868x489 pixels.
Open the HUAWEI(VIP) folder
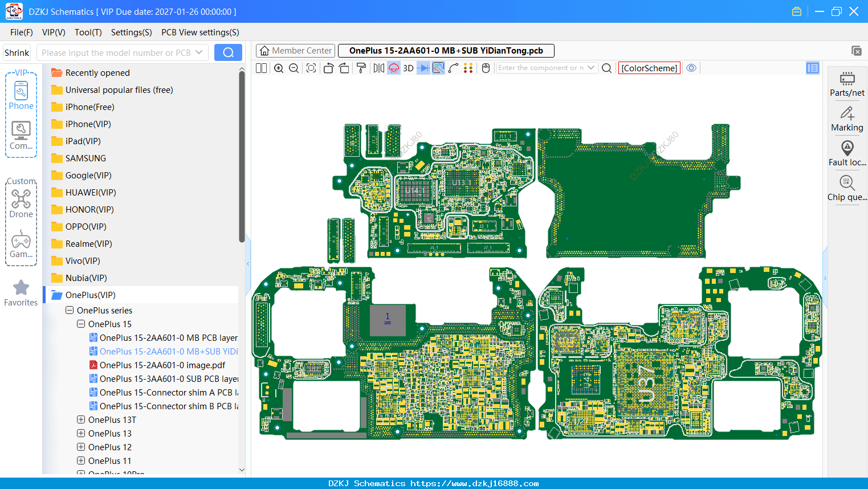click(83, 193)
